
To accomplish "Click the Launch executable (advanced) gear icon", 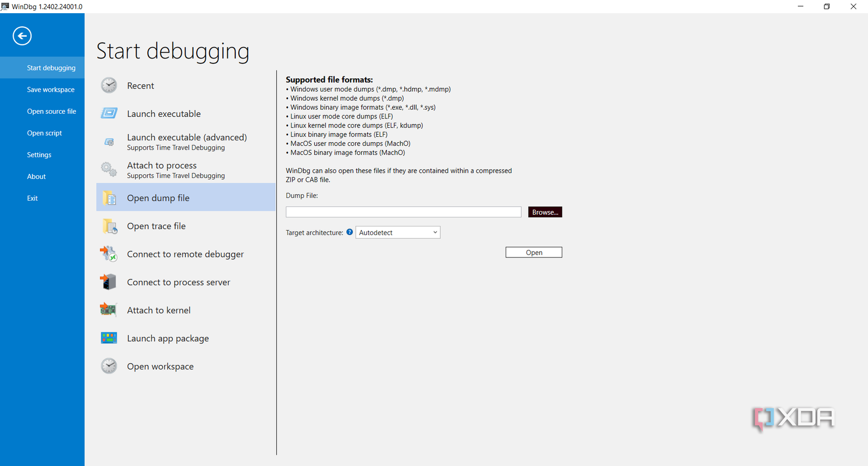I will click(109, 142).
